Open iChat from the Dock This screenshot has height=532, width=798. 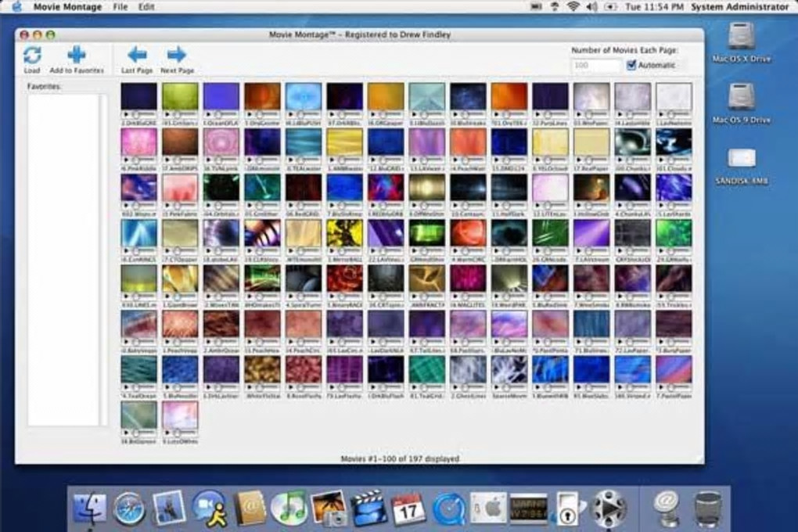[x=209, y=508]
